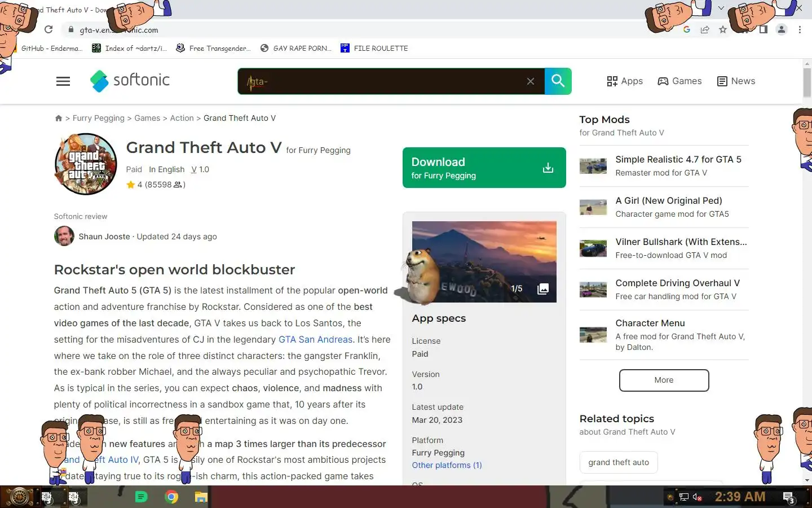Click the network tray icon
This screenshot has width=812, height=508.
tap(684, 497)
